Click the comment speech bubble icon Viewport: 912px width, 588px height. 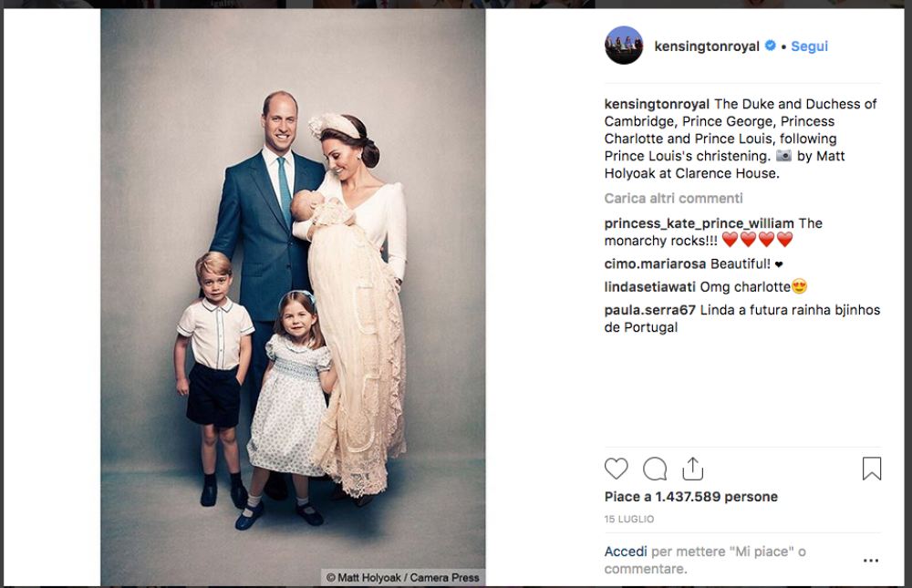[x=655, y=469]
